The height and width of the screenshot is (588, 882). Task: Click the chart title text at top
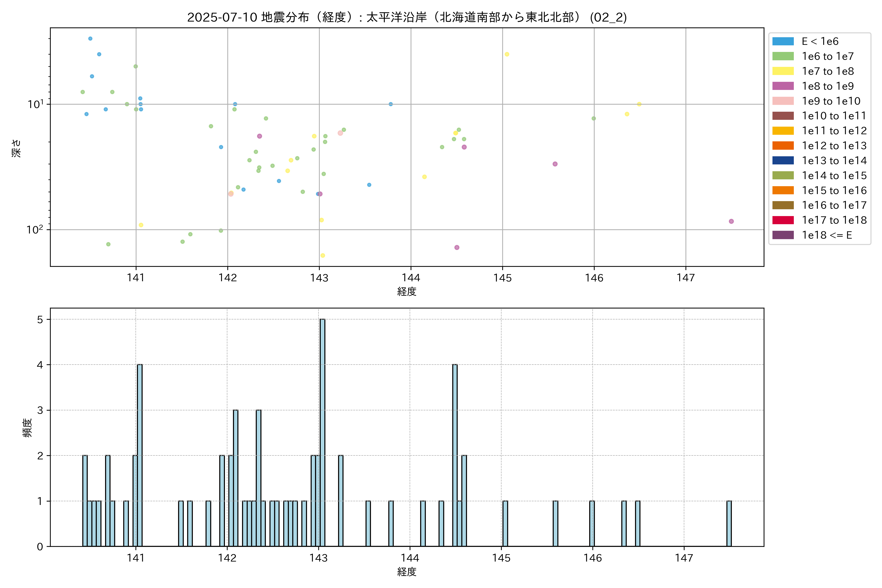coord(407,17)
